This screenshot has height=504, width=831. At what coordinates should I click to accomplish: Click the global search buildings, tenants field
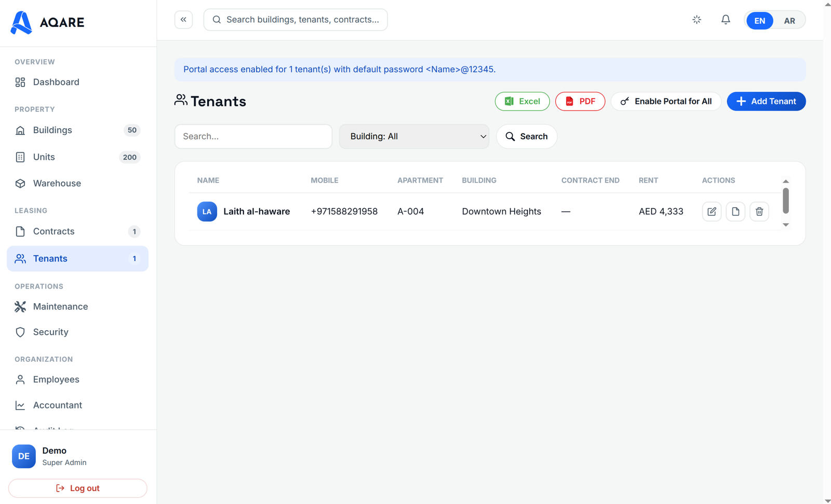pyautogui.click(x=296, y=20)
